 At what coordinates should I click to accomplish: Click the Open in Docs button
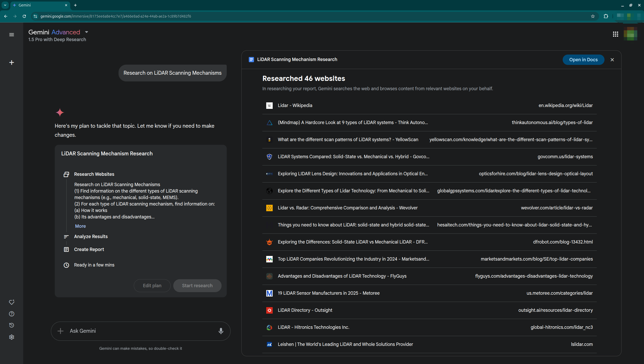[583, 60]
